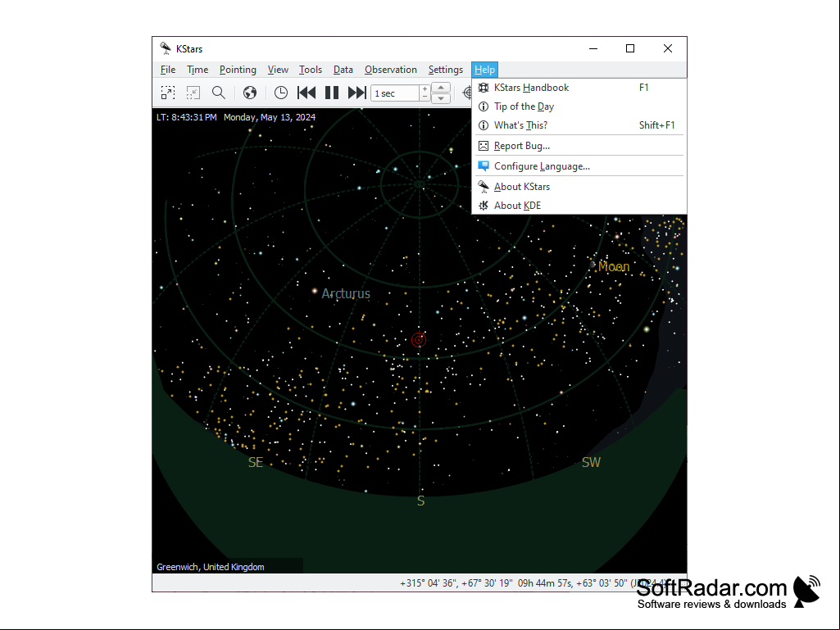This screenshot has height=630, width=840.
Task: Click the time unit down arrow
Action: (440, 98)
